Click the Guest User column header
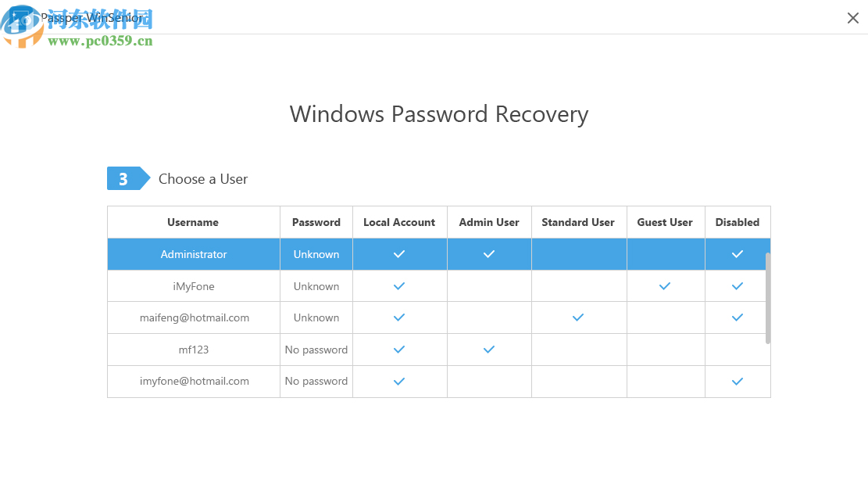 coord(665,222)
